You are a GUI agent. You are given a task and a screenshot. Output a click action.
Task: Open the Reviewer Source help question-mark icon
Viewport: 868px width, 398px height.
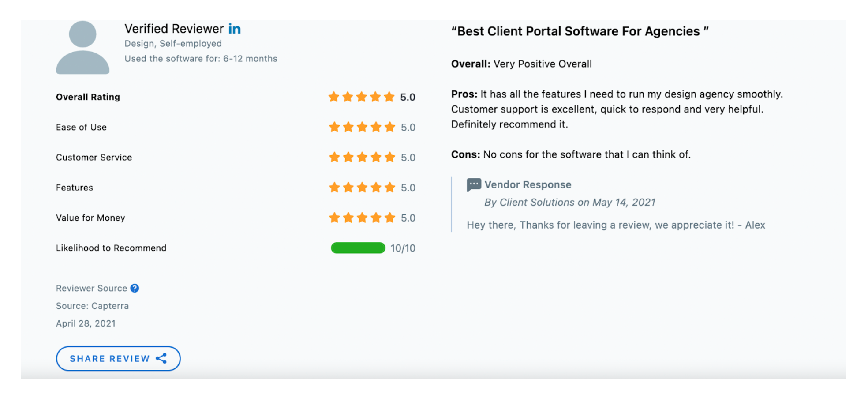tap(135, 288)
